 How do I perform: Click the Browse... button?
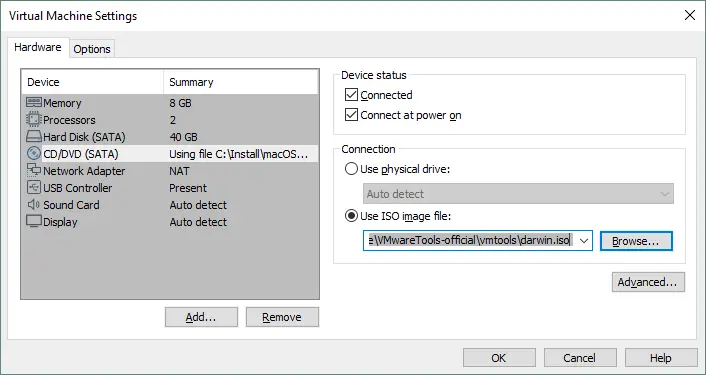[636, 241]
